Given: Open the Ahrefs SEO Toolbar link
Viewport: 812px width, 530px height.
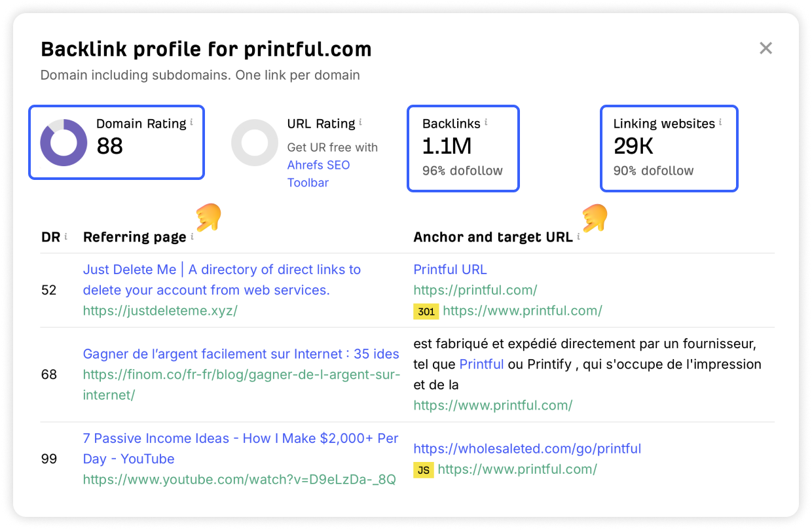Looking at the screenshot, I should pos(318,173).
